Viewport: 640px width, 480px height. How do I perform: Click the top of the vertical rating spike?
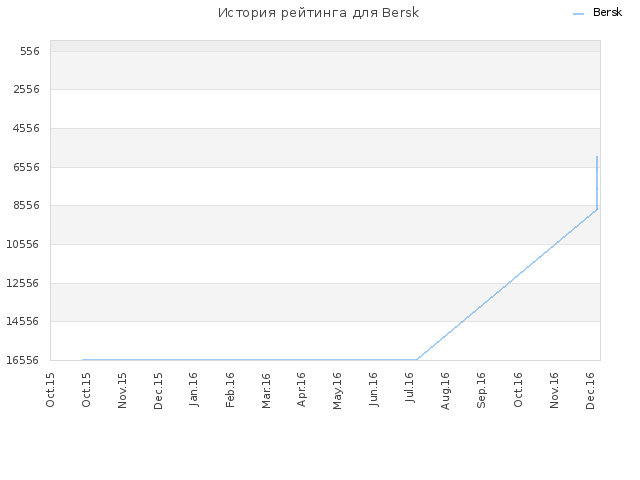tap(597, 156)
